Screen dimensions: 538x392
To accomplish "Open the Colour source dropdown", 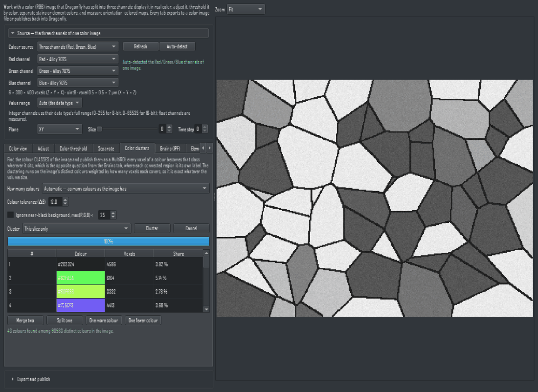I will tap(78, 46).
